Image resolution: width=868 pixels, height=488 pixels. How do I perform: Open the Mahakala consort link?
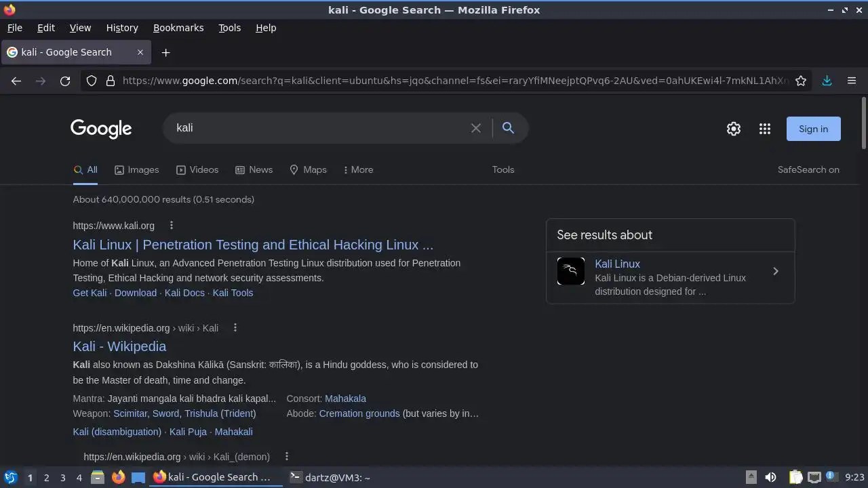click(x=345, y=399)
